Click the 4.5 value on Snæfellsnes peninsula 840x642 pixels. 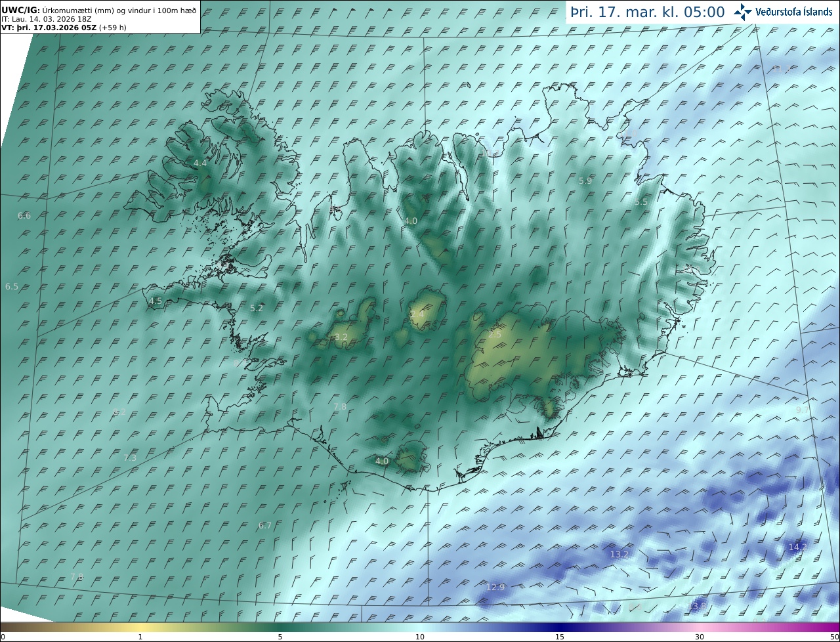pos(156,301)
